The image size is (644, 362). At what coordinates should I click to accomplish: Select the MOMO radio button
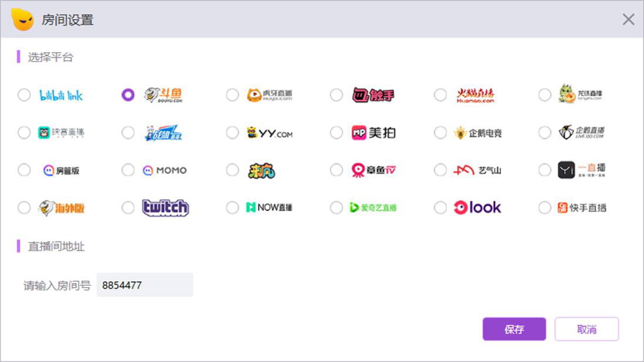click(128, 170)
